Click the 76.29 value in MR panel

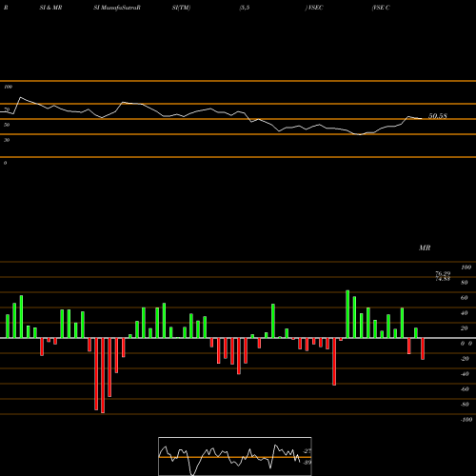coord(443,273)
